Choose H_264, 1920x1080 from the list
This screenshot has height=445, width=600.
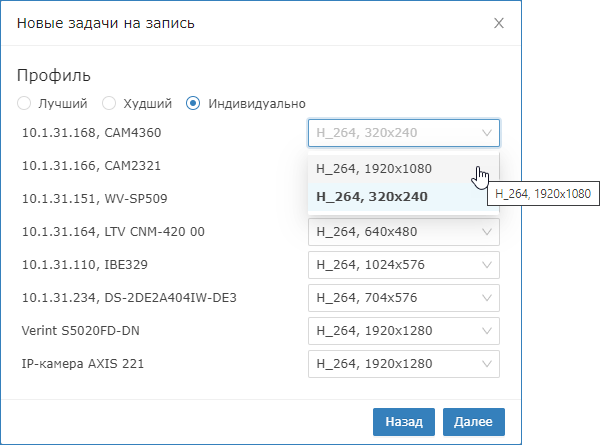click(388, 169)
